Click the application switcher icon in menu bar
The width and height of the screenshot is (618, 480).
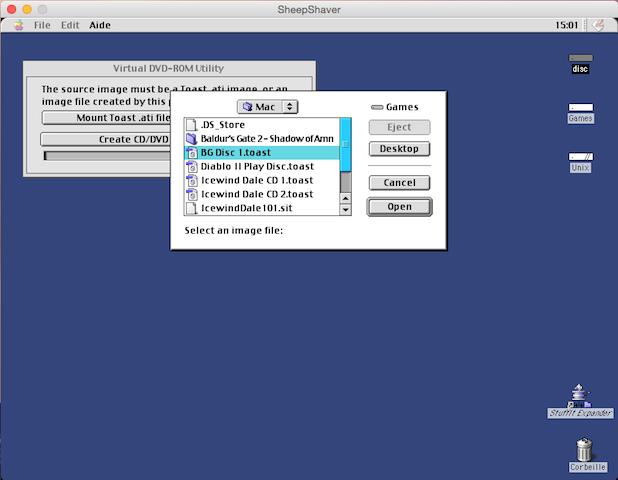coord(598,25)
